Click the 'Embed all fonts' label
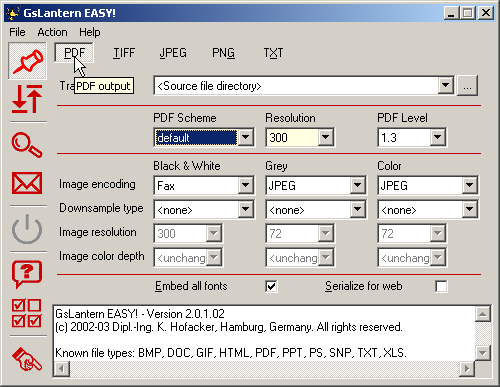Screen dimensions: 500x387 pyautogui.click(x=191, y=286)
